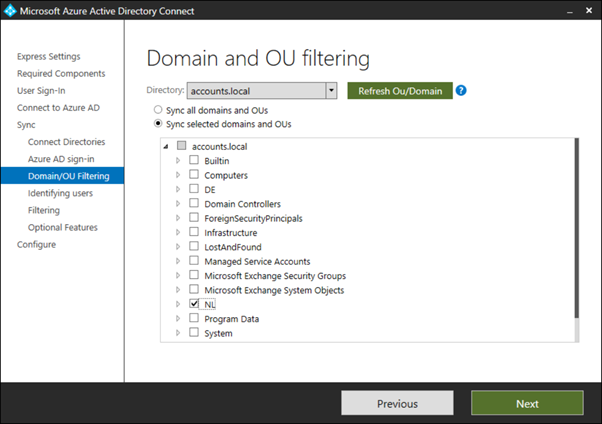The image size is (602, 424).
Task: Click the Azure AD Connect title bar logo
Action: pyautogui.click(x=12, y=11)
